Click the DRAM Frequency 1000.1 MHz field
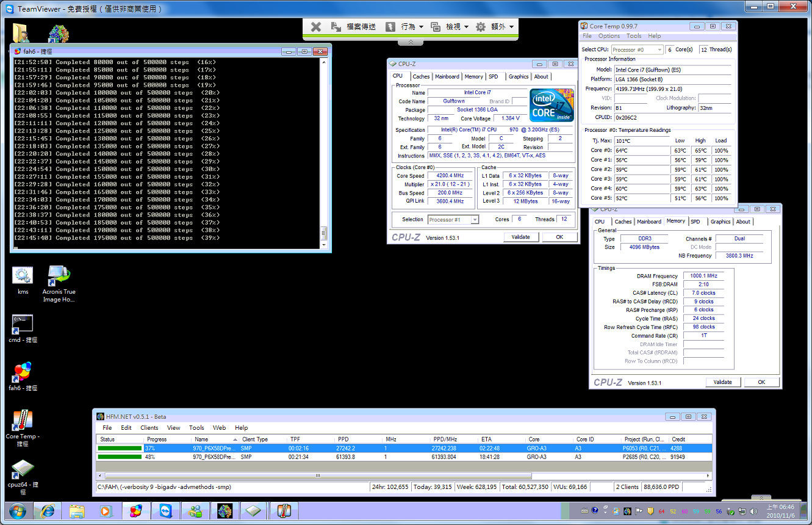Screen dimensions: 812x525 point(703,276)
